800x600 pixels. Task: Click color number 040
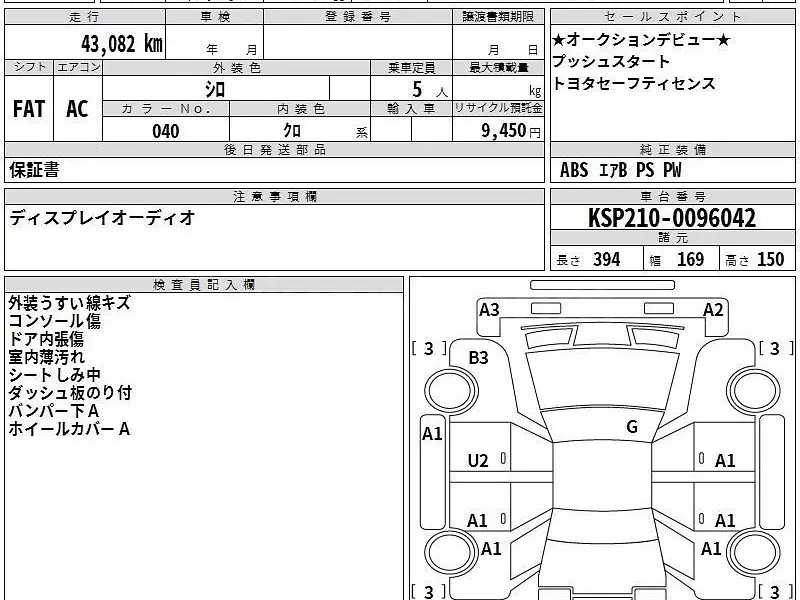point(166,131)
